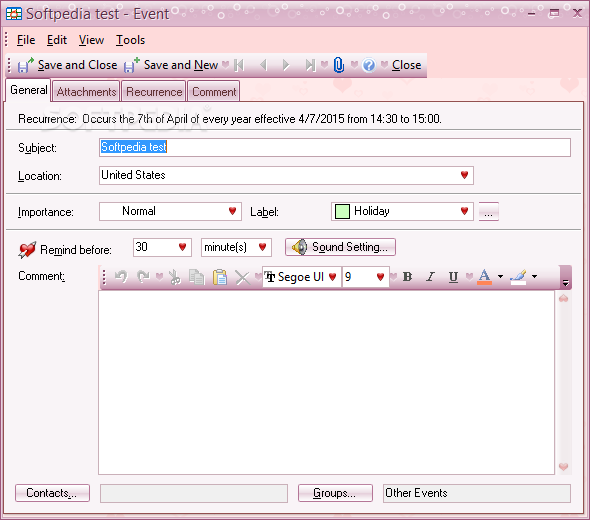The height and width of the screenshot is (520, 590).
Task: Click inside the comment text area
Action: tap(326, 382)
